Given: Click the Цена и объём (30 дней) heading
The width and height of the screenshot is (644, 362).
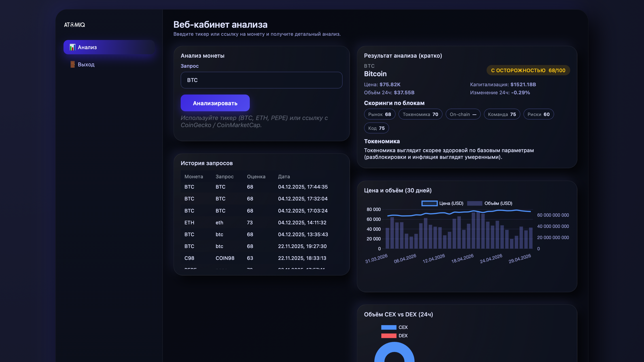Looking at the screenshot, I should [x=398, y=190].
